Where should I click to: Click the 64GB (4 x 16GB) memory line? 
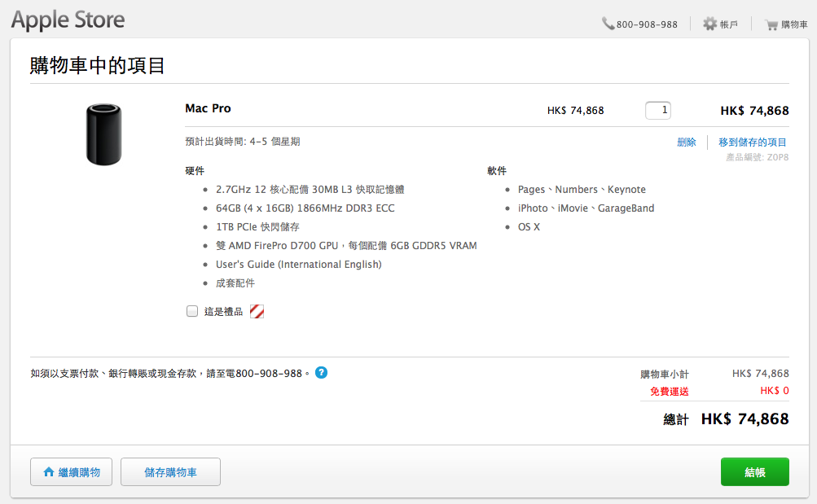tap(305, 208)
